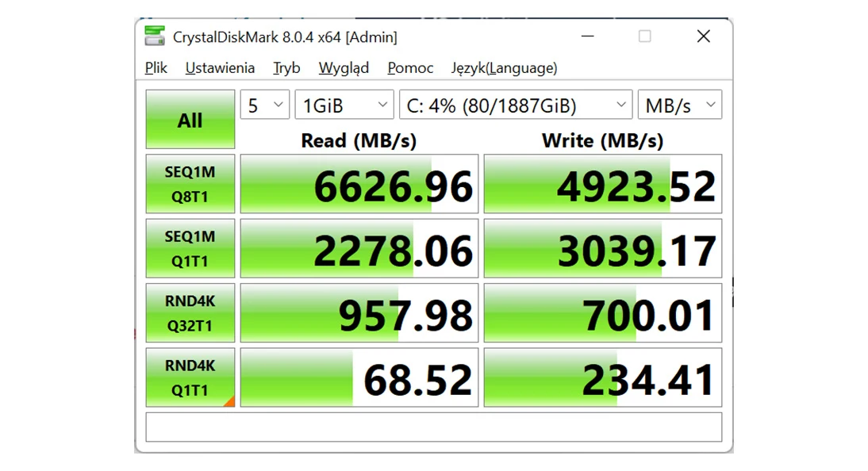Screen dimensions: 868x471
Task: Click the SEQ1M Q8T1 read result bar
Action: [x=358, y=183]
